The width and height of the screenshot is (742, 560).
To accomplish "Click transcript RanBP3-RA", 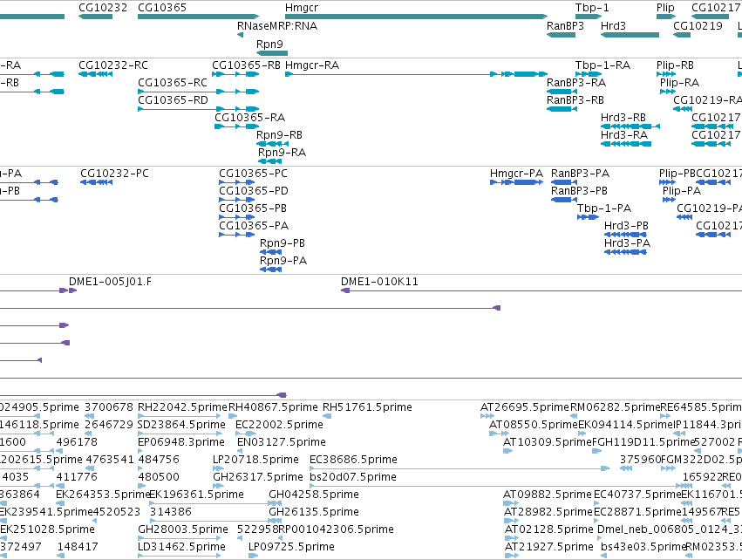I will [576, 82].
